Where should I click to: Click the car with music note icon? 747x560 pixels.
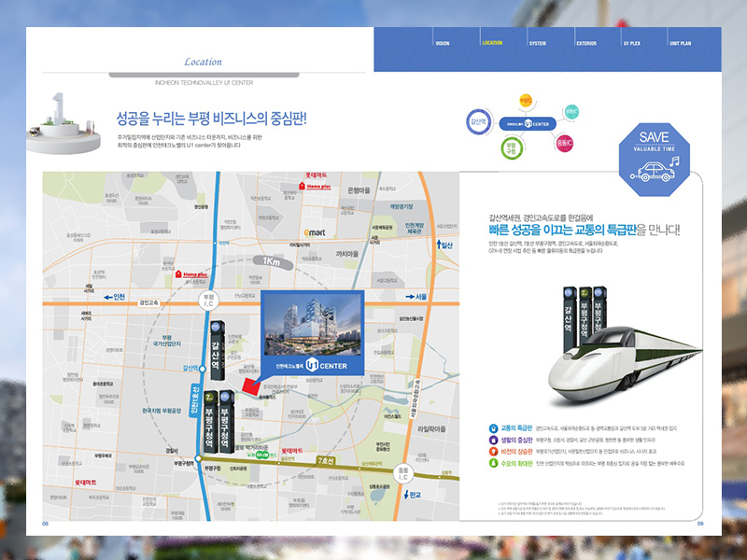[656, 169]
